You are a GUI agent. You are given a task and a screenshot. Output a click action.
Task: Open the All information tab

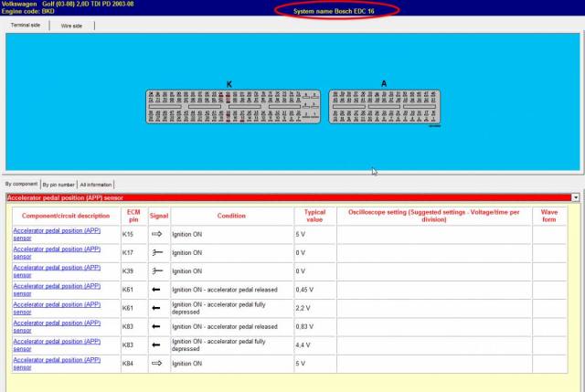click(x=96, y=185)
